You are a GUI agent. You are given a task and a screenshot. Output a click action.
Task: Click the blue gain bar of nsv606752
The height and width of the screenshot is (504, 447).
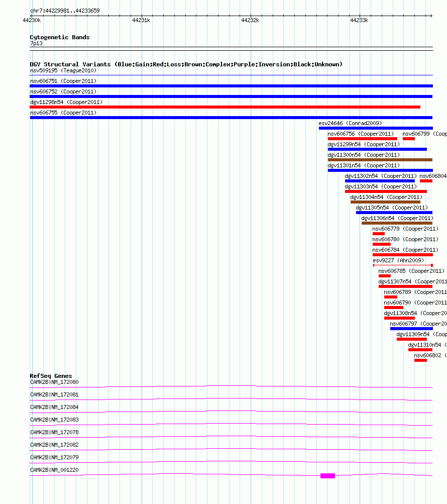pos(231,96)
